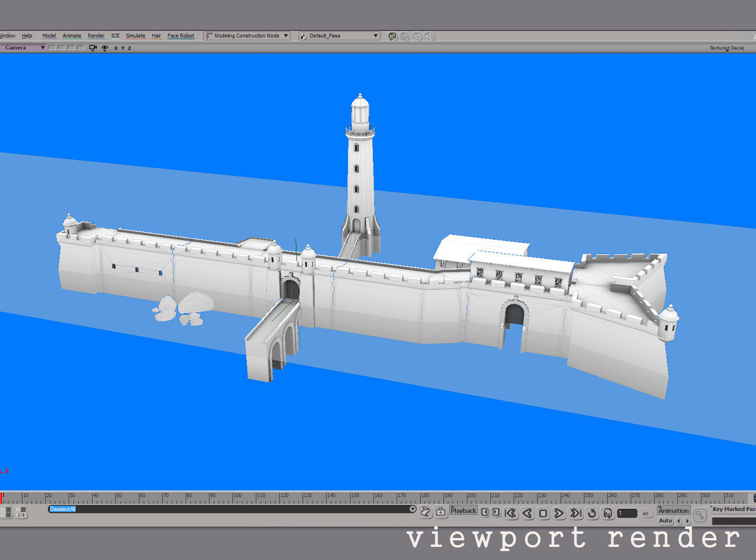This screenshot has height=560, width=756.
Task: Click the fourth greyed pass icon beside Default_Pass
Action: (429, 36)
